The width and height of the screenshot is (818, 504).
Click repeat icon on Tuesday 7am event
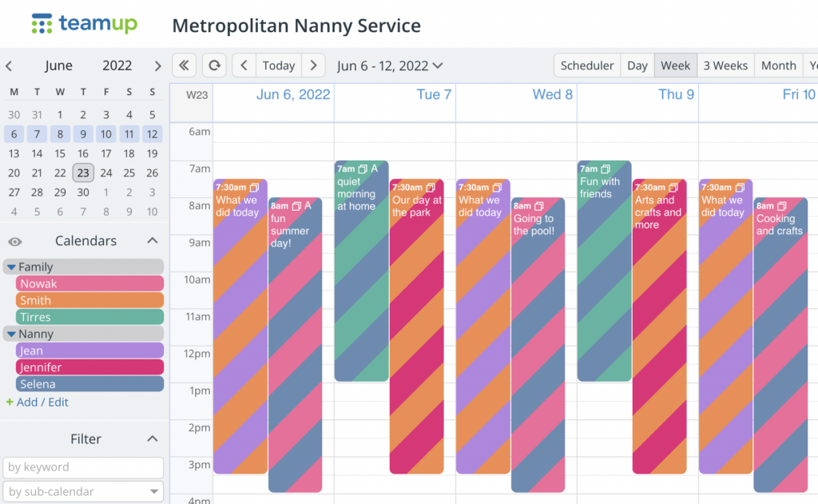363,169
